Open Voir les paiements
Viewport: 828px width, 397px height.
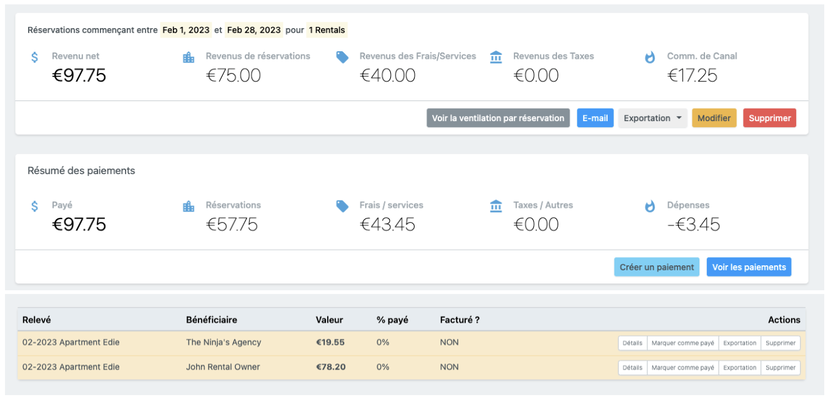tap(749, 267)
